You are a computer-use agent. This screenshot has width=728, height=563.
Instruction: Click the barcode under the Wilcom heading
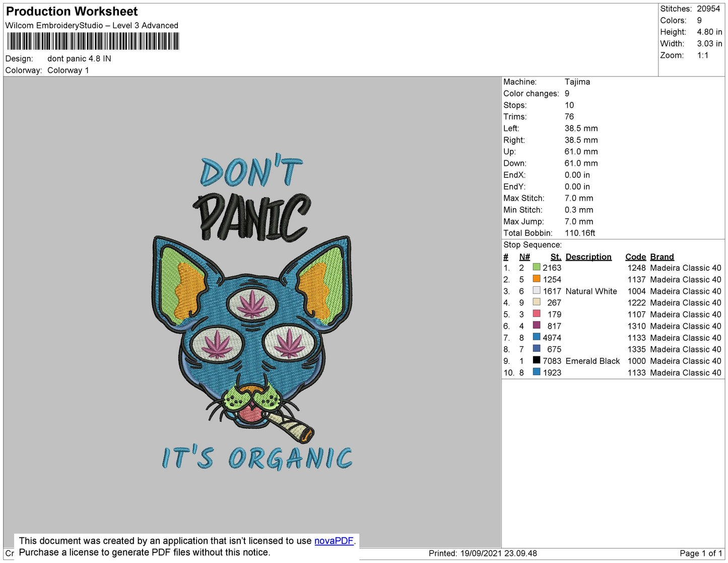93,41
